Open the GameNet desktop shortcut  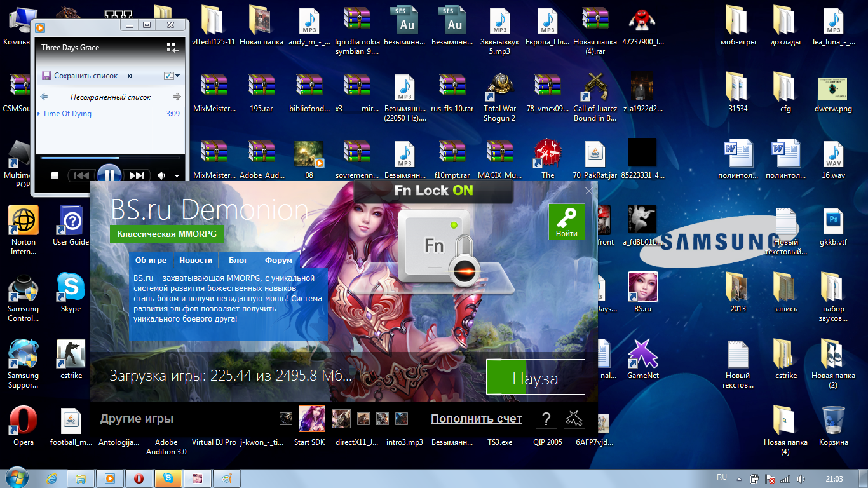642,359
